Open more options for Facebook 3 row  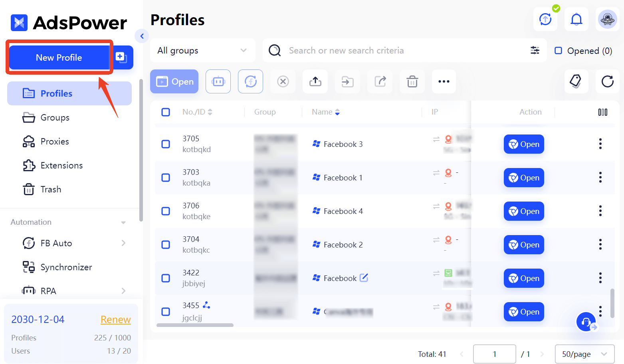600,144
